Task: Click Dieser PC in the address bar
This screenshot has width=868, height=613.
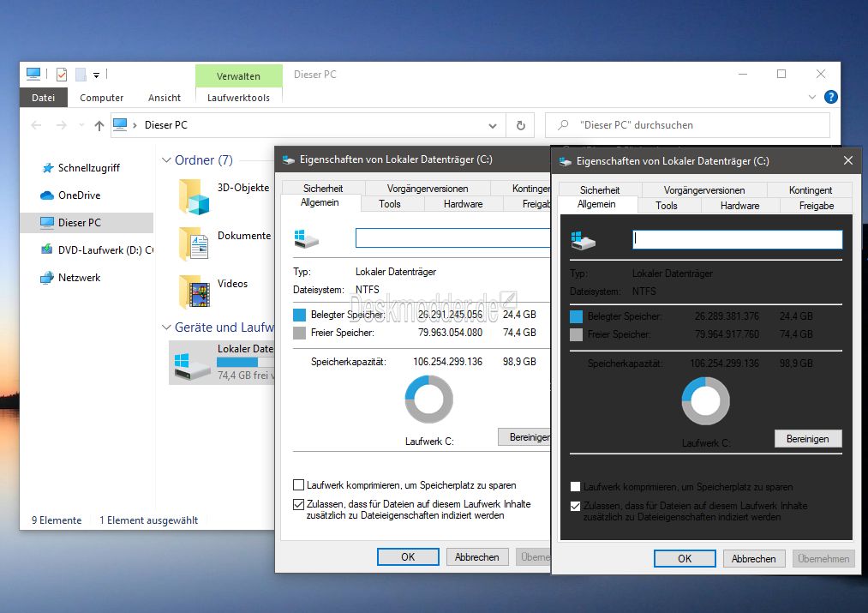Action: 166,125
